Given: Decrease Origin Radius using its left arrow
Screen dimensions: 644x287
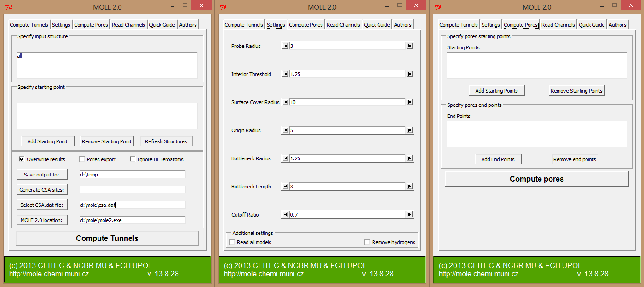Looking at the screenshot, I should pyautogui.click(x=285, y=130).
